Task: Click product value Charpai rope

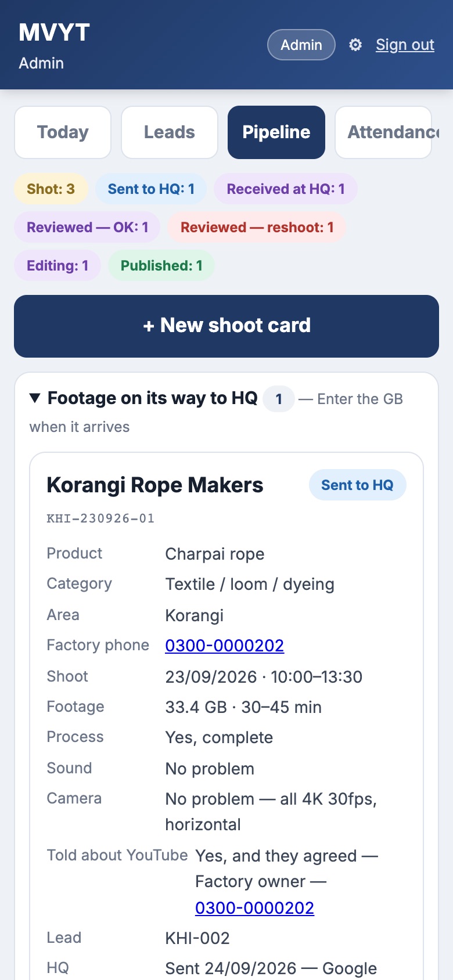Action: pos(215,554)
